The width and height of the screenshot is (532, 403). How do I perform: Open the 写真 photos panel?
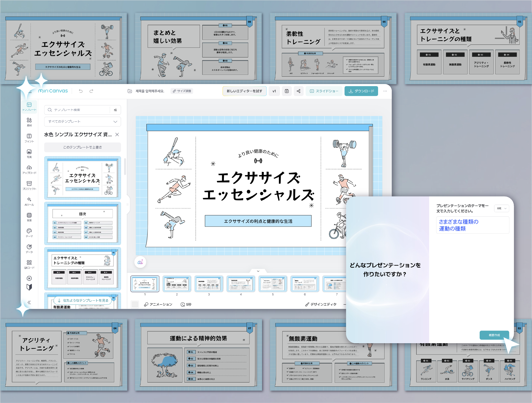(x=29, y=154)
